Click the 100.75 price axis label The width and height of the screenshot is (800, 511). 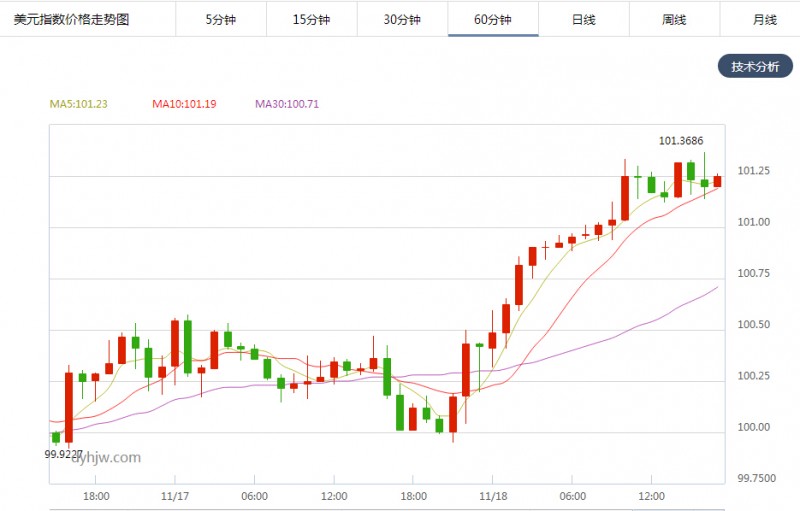[x=754, y=273]
